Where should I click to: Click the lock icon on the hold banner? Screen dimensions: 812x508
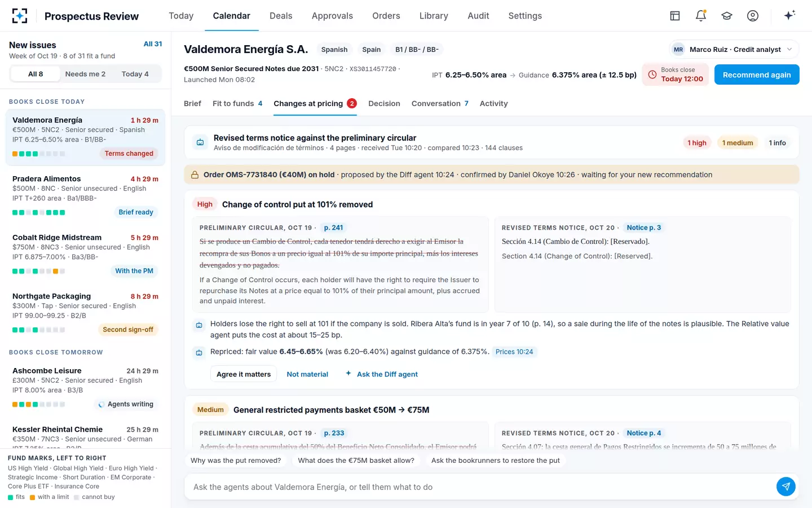coord(195,175)
